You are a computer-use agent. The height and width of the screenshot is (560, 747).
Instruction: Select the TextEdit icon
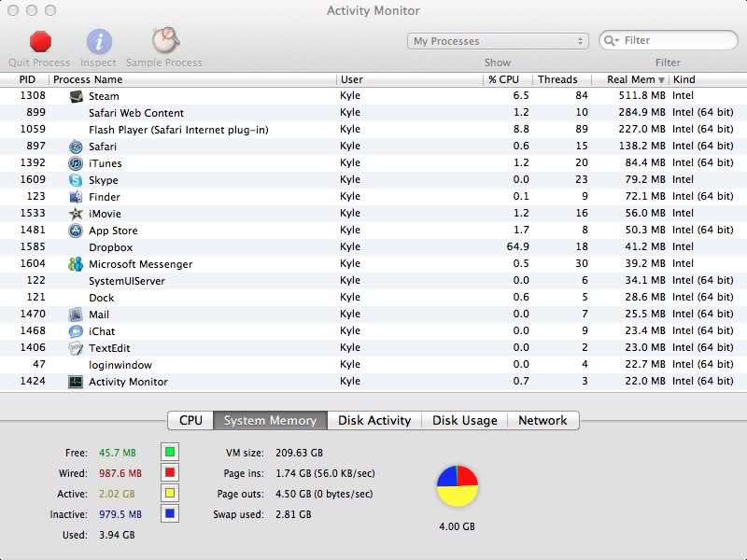click(76, 348)
